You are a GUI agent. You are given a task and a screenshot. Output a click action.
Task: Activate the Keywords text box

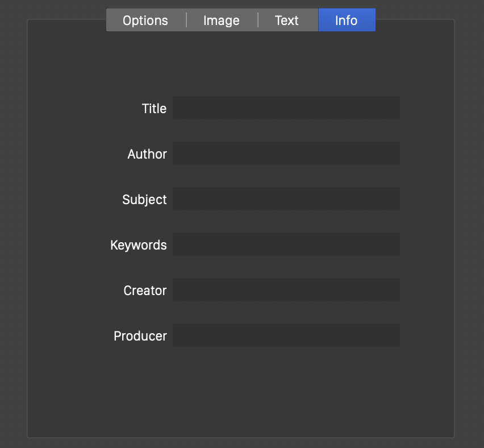286,244
